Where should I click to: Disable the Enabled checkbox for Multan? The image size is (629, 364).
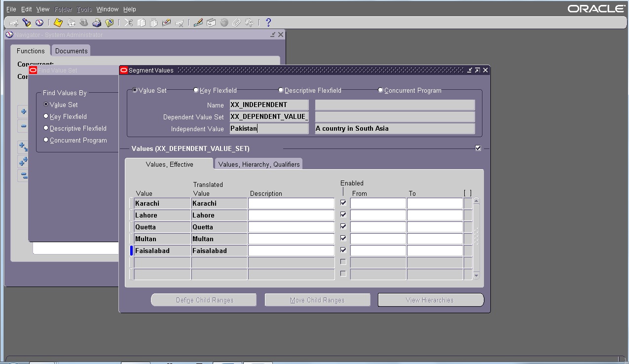[343, 238]
